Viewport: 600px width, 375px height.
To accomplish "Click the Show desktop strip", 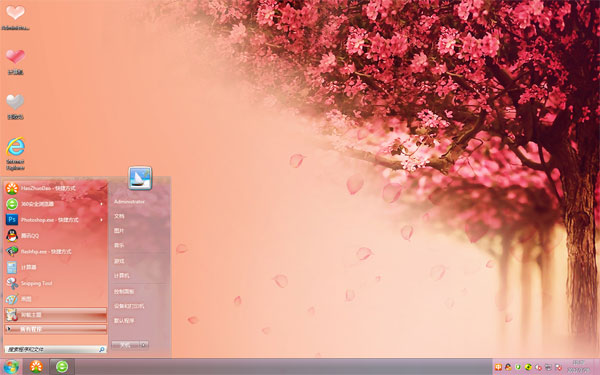I will 597,367.
